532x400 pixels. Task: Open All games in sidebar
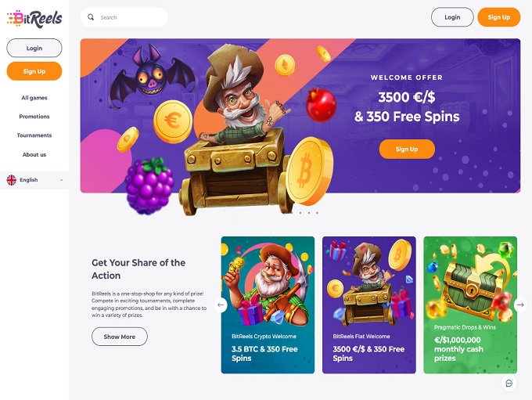(34, 98)
